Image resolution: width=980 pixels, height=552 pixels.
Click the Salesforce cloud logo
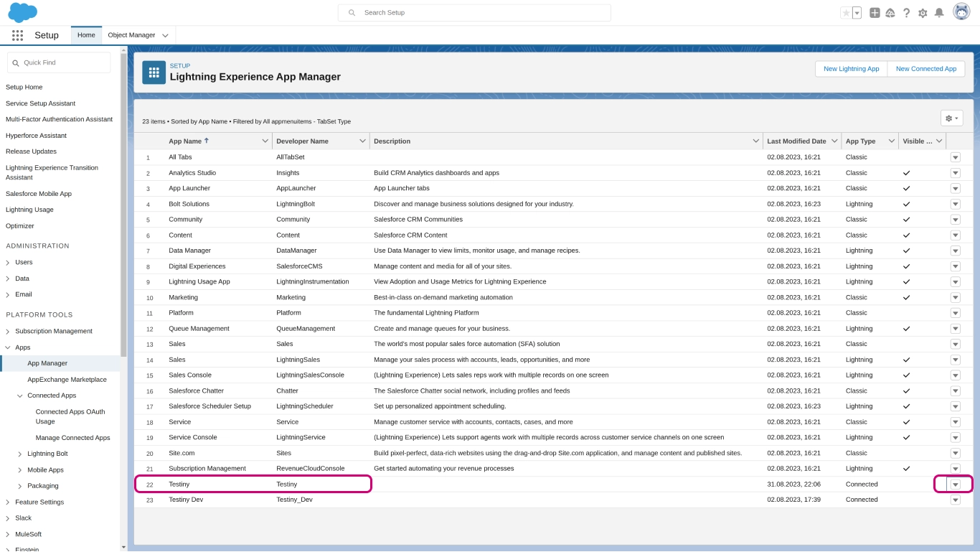[22, 12]
